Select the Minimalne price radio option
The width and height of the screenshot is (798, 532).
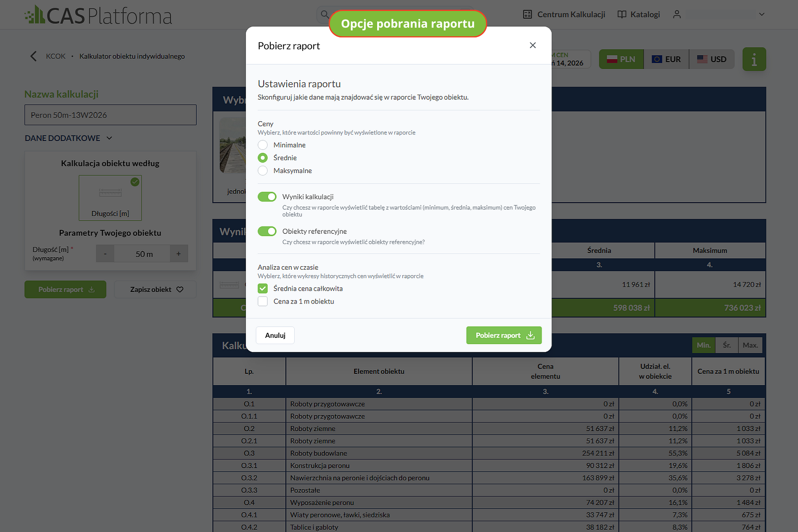coord(263,145)
